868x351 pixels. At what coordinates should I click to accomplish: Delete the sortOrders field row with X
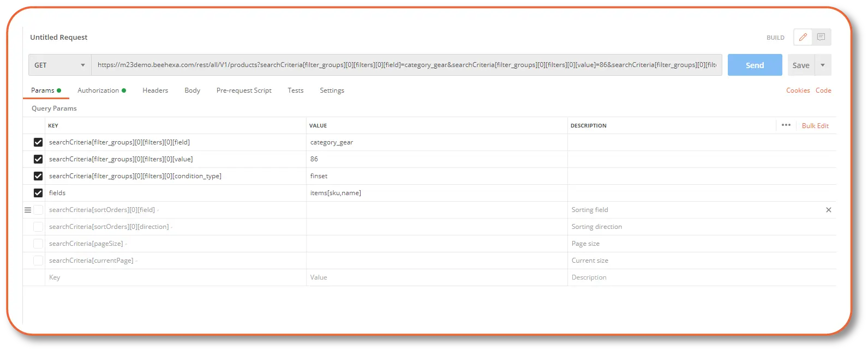[828, 210]
